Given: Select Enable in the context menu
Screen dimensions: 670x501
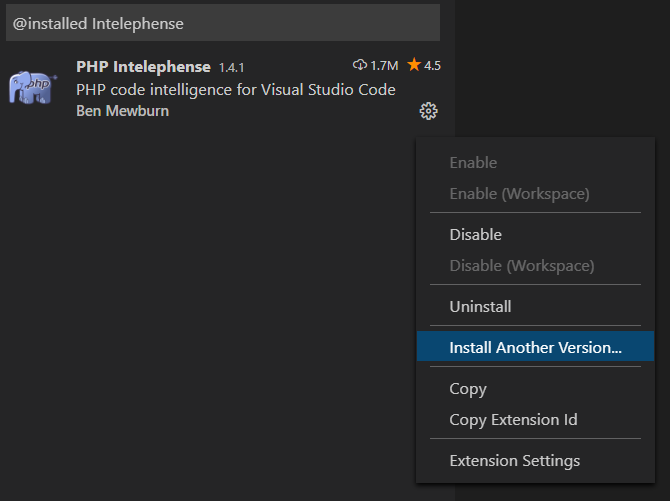Looking at the screenshot, I should pos(535,162).
